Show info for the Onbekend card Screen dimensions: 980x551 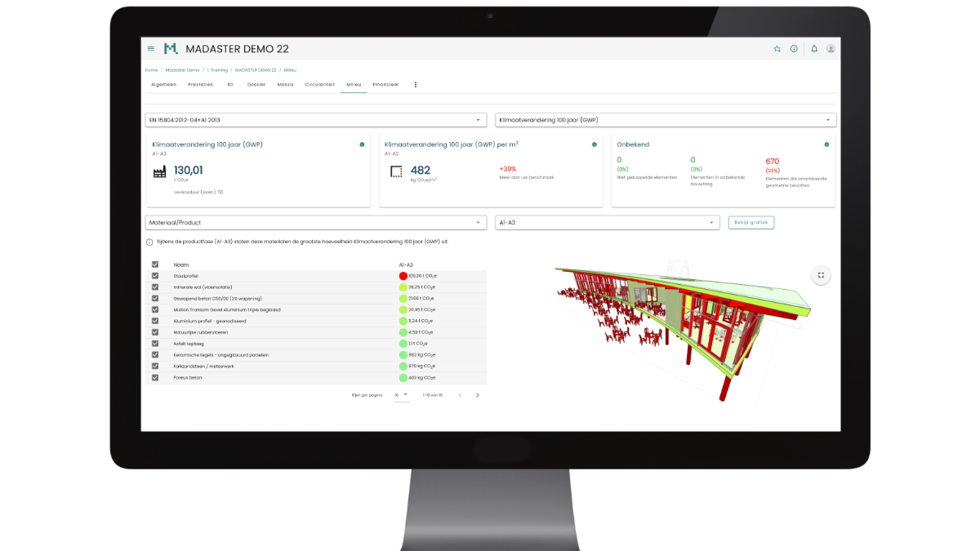tap(826, 144)
